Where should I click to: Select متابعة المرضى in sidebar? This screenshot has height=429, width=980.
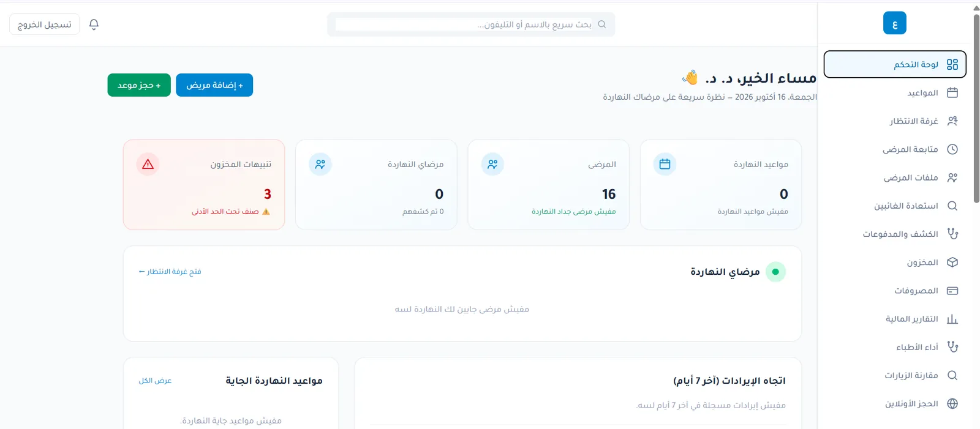[895, 149]
